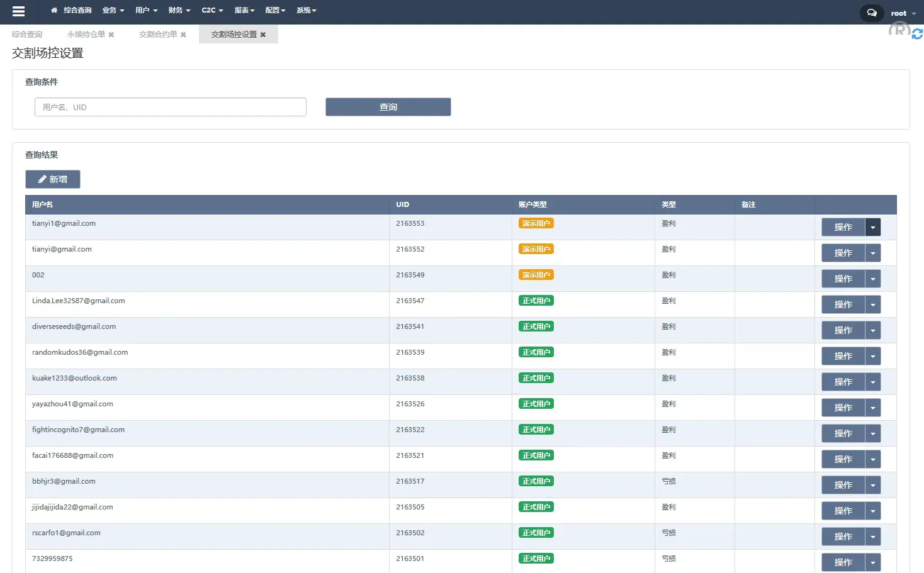924x573 pixels.
Task: Click the 查询 search button
Action: [388, 107]
